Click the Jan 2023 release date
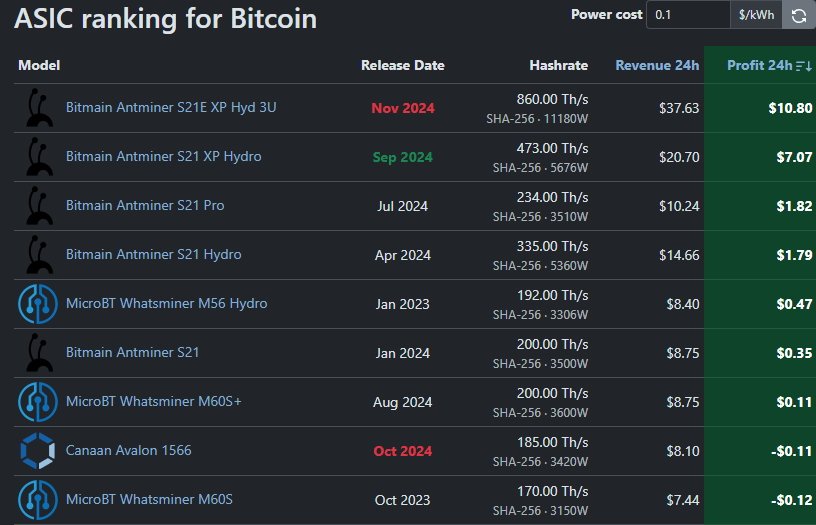The width and height of the screenshot is (816, 525). point(403,304)
